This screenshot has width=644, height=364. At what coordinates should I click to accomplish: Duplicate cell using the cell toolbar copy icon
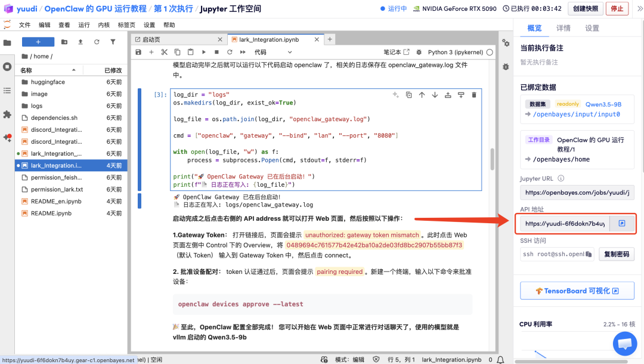click(408, 95)
